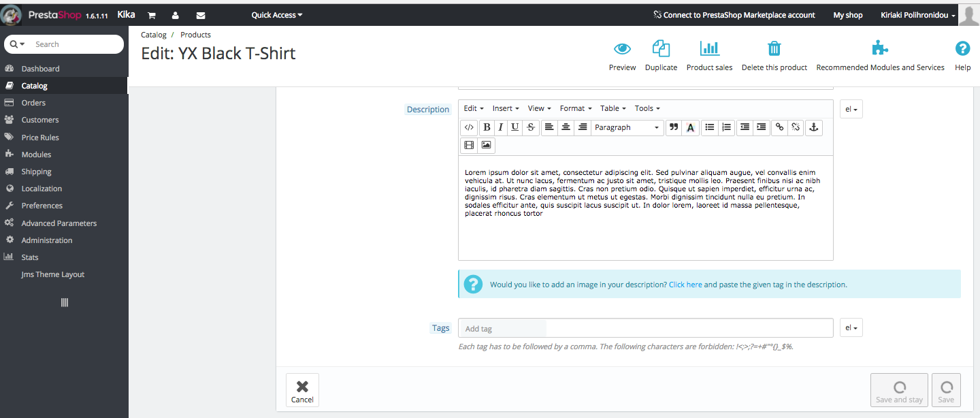
Task: Open the editor Tools menu
Action: click(x=647, y=108)
